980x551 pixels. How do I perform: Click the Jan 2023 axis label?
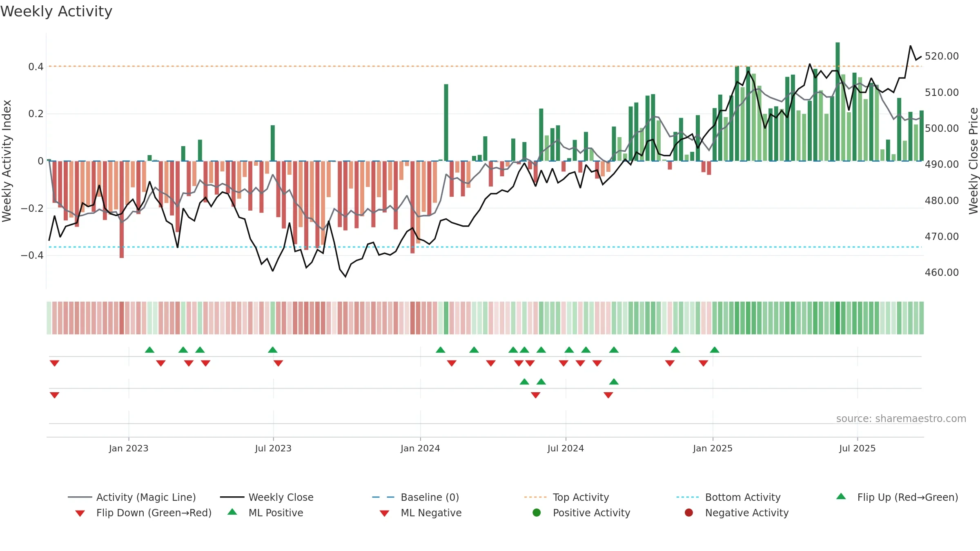(129, 448)
